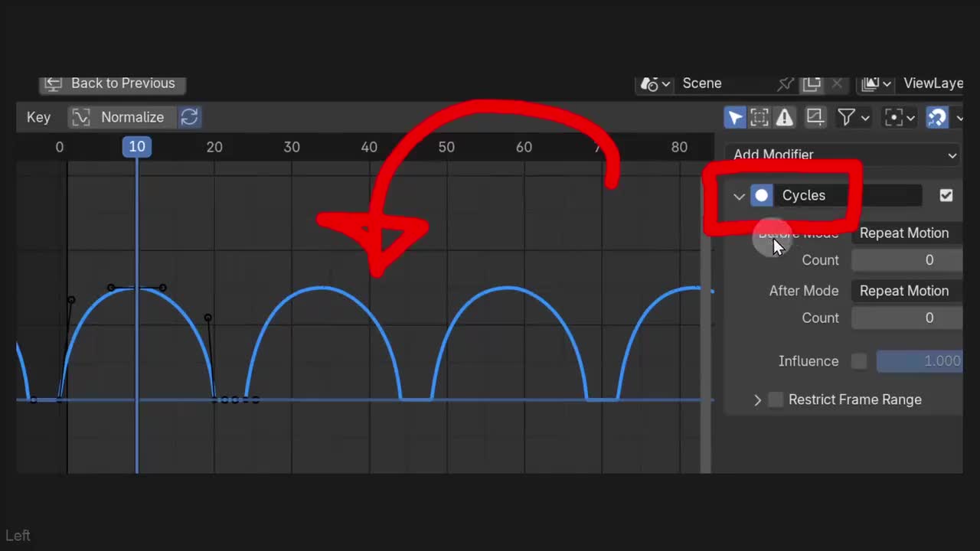Image resolution: width=980 pixels, height=551 pixels.
Task: Click the Cycles modifier active dot icon
Action: click(761, 196)
